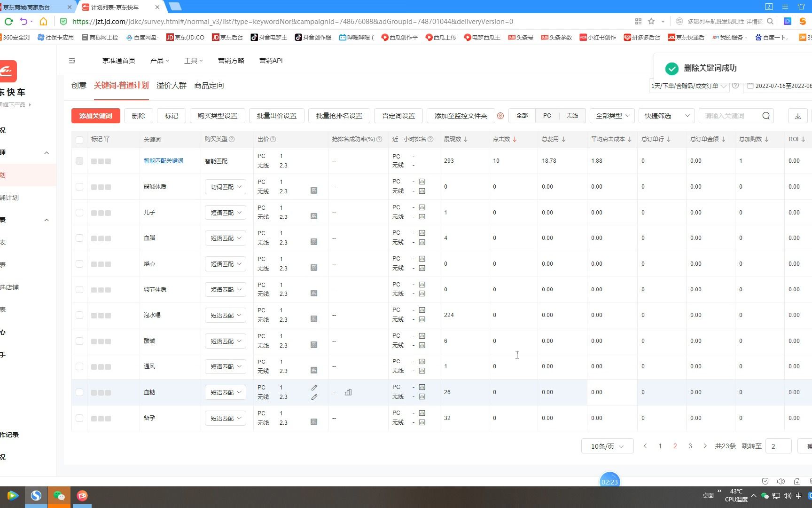This screenshot has height=508, width=812.
Task: Check the box for 智能匹配关键词 row
Action: pos(79,161)
